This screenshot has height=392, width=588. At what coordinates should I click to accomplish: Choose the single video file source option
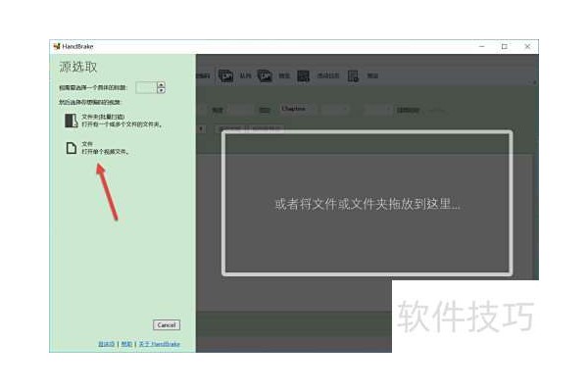pyautogui.click(x=97, y=148)
